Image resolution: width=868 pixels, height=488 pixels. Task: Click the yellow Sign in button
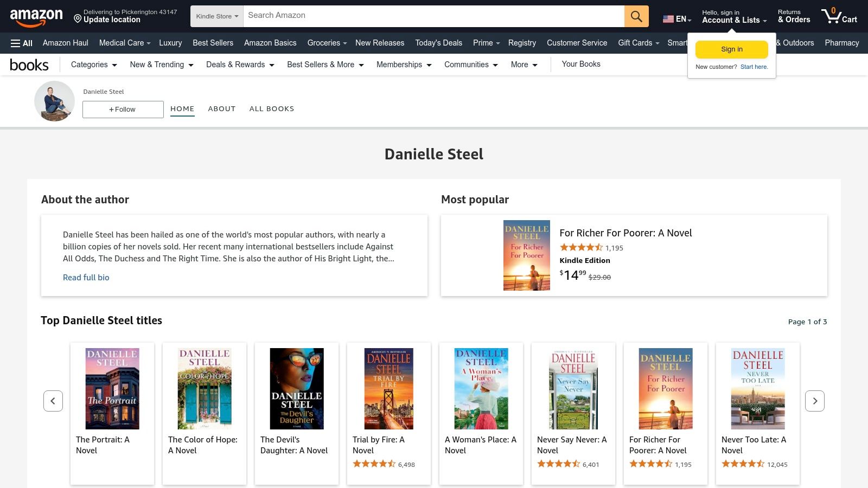coord(732,49)
